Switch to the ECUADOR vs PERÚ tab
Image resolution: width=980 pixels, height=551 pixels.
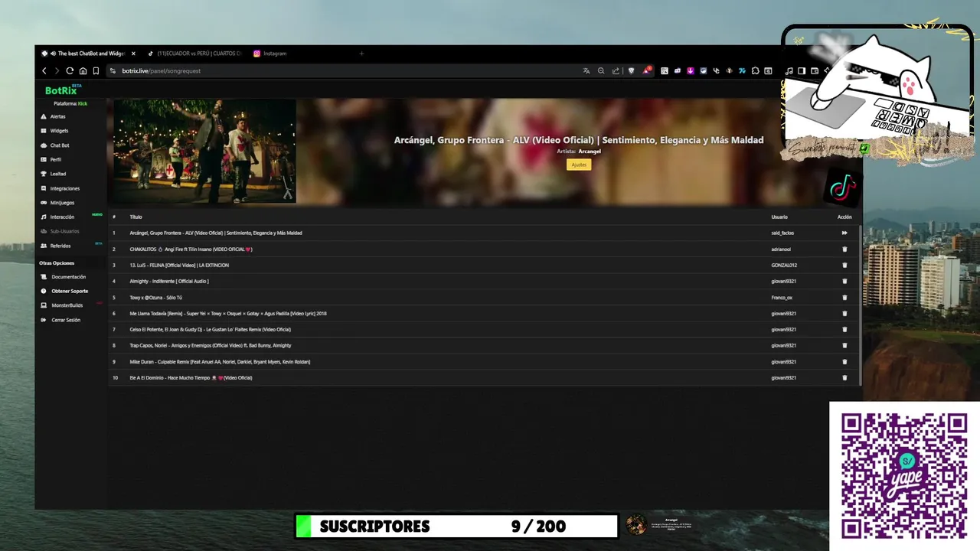click(x=195, y=54)
